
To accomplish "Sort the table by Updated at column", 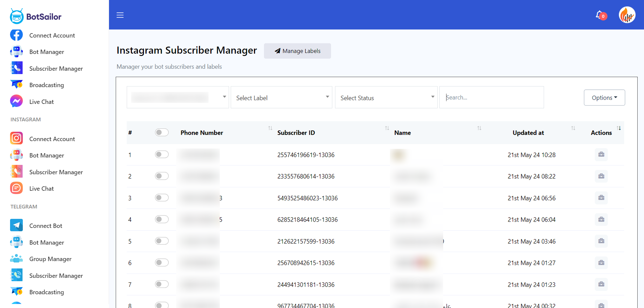I will point(573,128).
